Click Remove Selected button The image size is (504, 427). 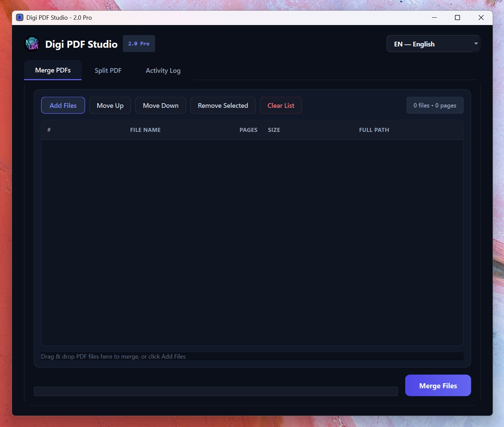click(223, 105)
